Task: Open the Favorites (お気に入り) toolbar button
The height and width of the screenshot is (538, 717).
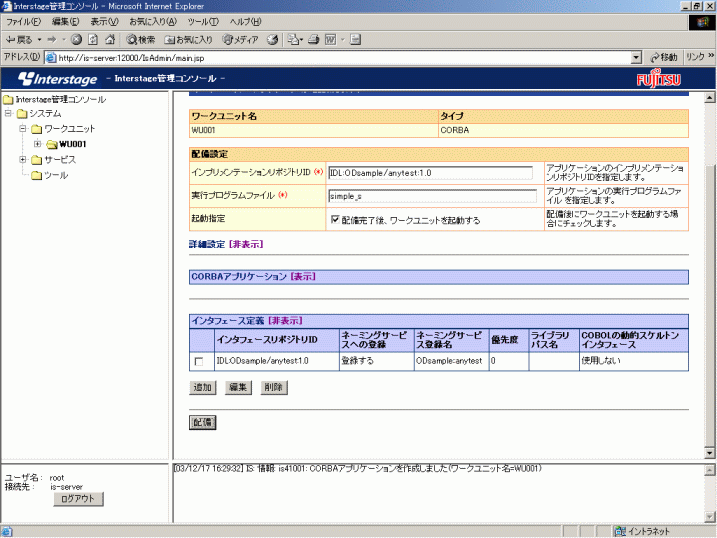Action: [188, 40]
